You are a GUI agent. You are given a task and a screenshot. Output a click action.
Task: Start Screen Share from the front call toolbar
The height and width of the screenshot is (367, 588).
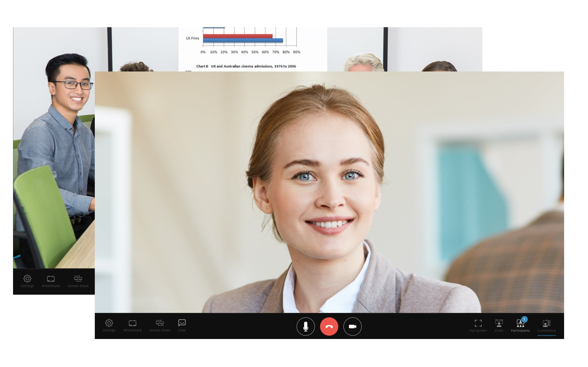[160, 325]
